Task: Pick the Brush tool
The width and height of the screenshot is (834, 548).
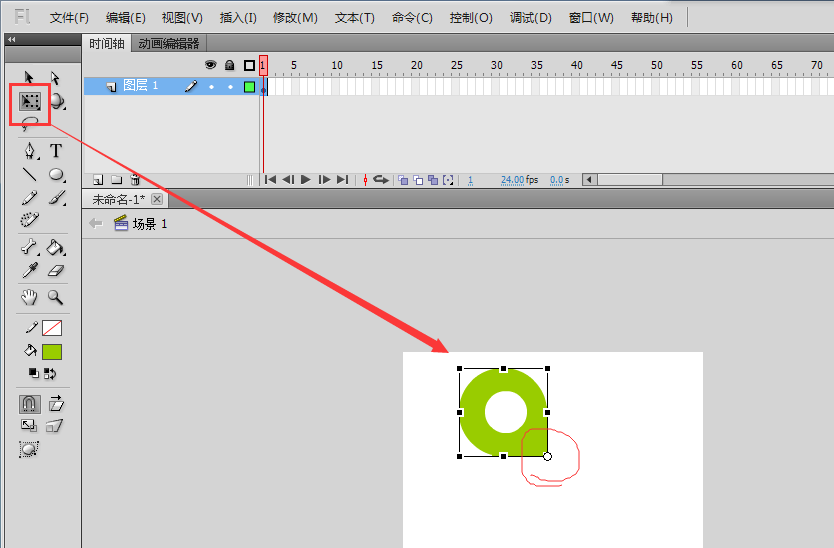Action: [56, 198]
